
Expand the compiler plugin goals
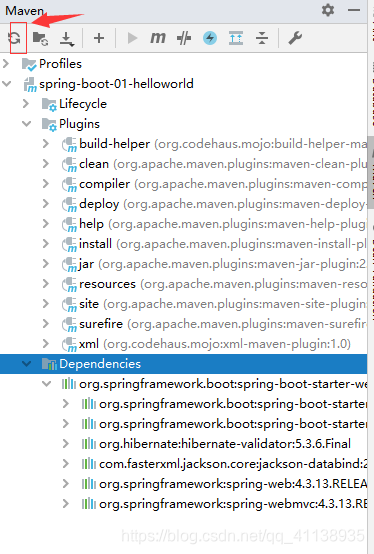tap(46, 184)
